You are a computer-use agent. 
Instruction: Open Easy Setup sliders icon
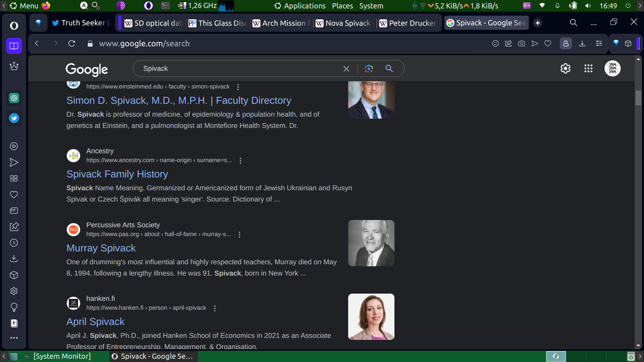tap(599, 43)
